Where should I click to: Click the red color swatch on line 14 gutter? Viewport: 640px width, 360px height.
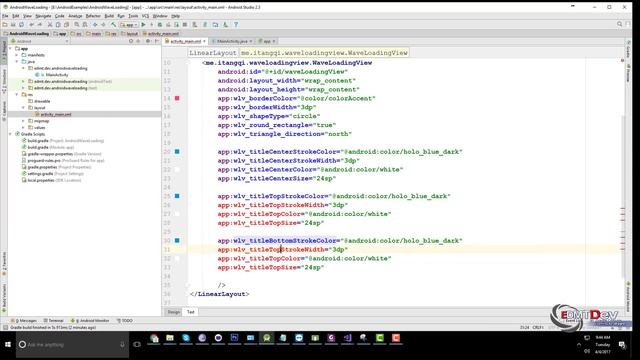(177, 98)
